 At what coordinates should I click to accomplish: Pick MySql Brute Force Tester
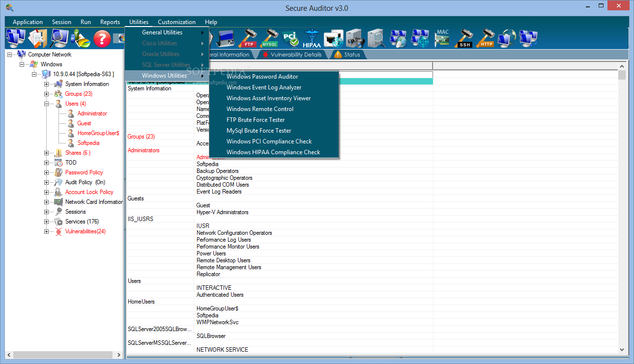pos(274,131)
